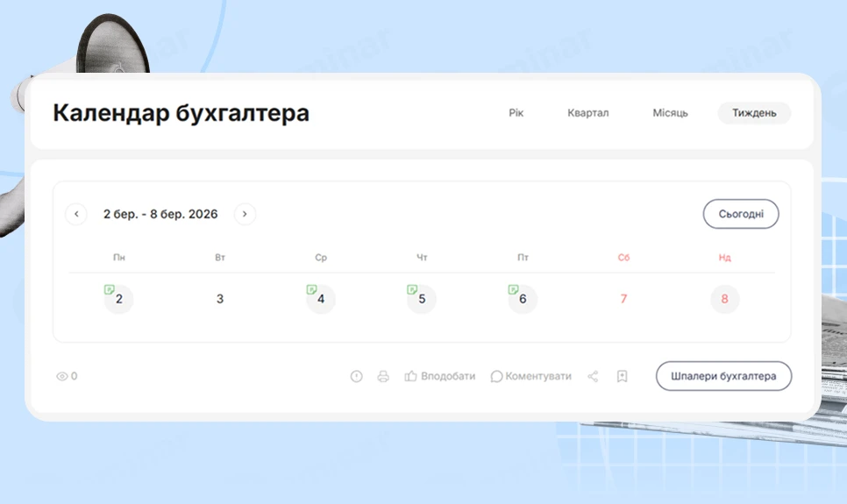Viewport: 847px width, 504px height.
Task: Click the print icon
Action: tap(383, 377)
